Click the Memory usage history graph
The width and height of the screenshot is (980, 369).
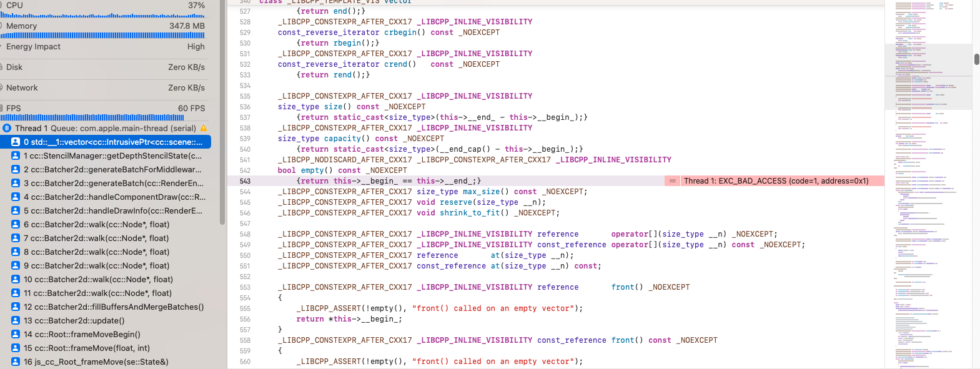[x=102, y=36]
